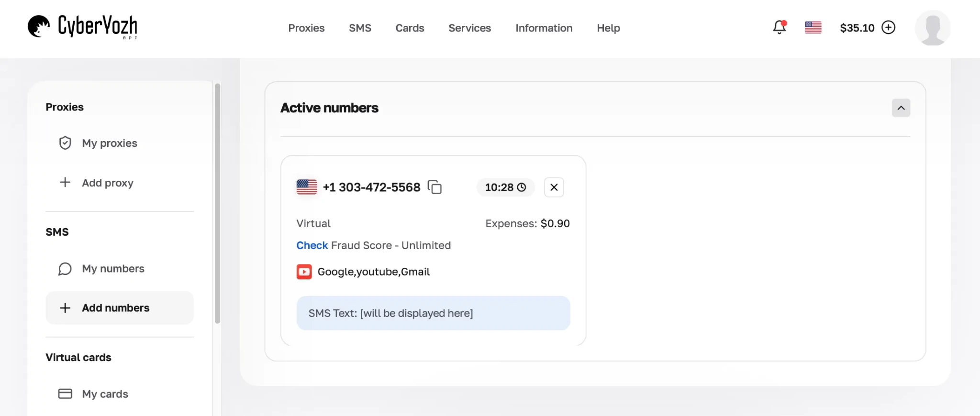
Task: Click the Virtual cards sidebar heading
Action: (x=78, y=358)
